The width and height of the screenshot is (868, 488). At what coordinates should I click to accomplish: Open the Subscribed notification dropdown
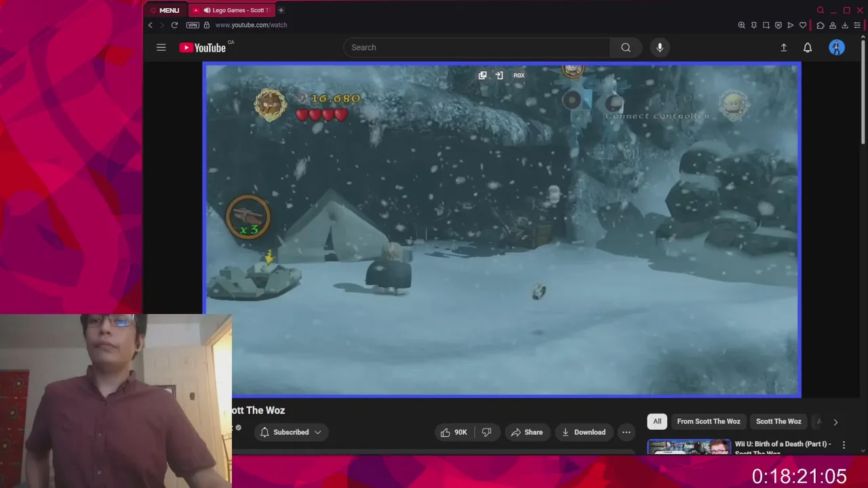point(291,432)
